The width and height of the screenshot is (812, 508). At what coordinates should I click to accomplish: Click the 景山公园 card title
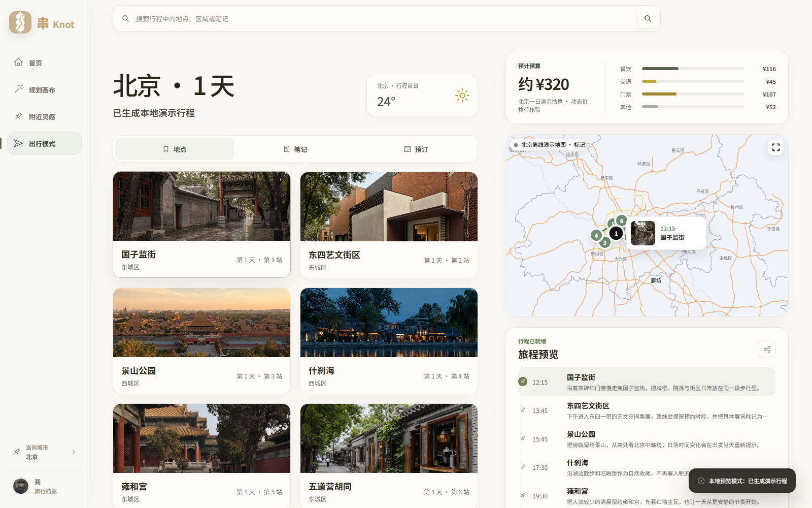[x=139, y=371]
